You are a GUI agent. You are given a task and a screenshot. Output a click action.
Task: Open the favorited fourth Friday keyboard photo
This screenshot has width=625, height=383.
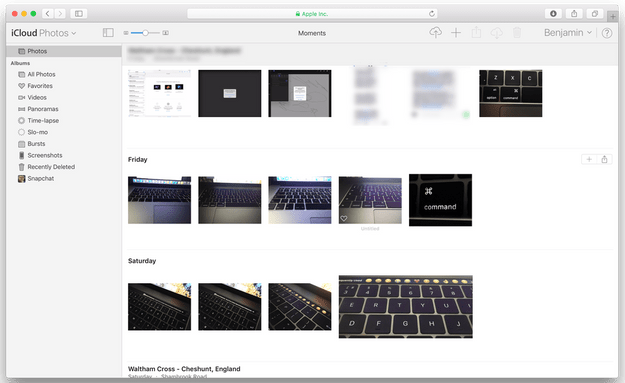[x=370, y=200]
